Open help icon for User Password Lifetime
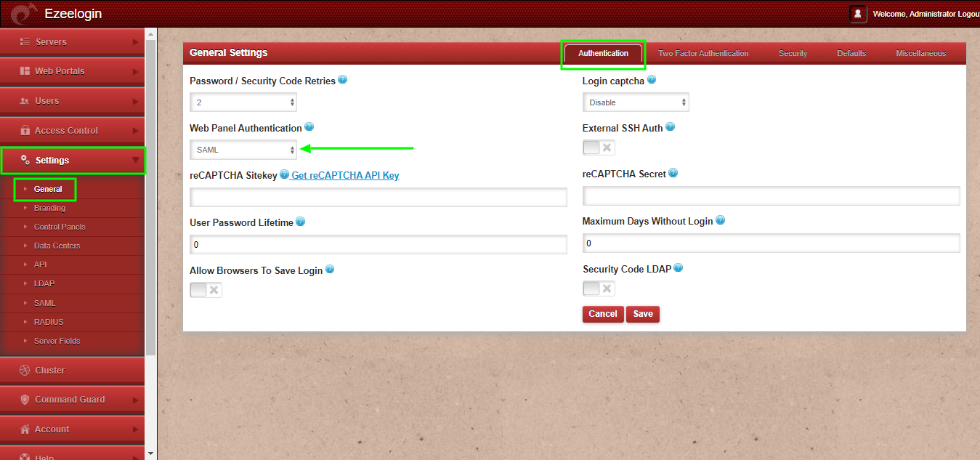This screenshot has width=980, height=460. click(x=300, y=222)
